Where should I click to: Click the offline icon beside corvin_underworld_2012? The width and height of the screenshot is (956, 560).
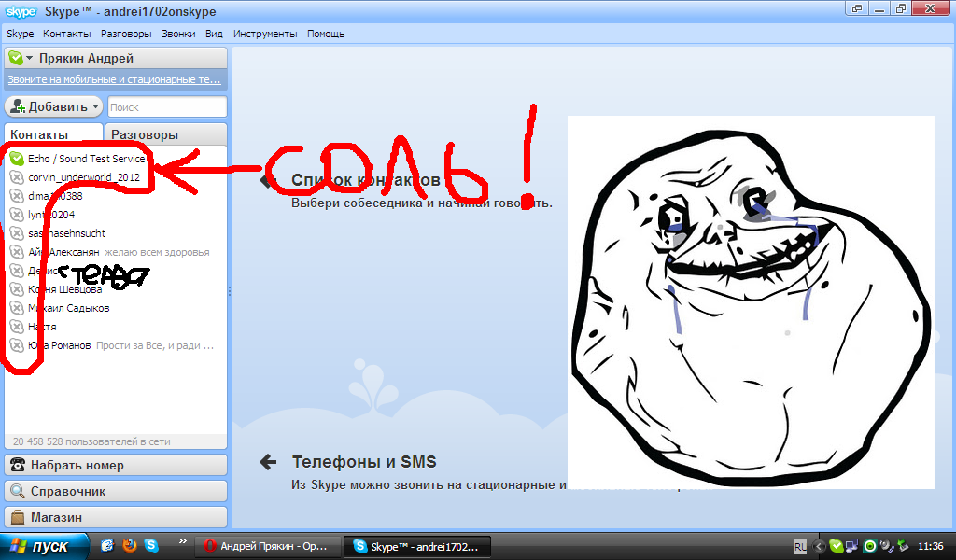pos(17,177)
